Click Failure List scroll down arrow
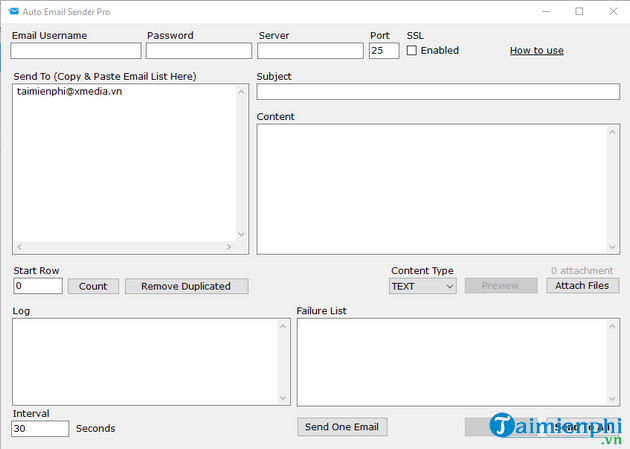This screenshot has height=449, width=630. pyautogui.click(x=612, y=399)
